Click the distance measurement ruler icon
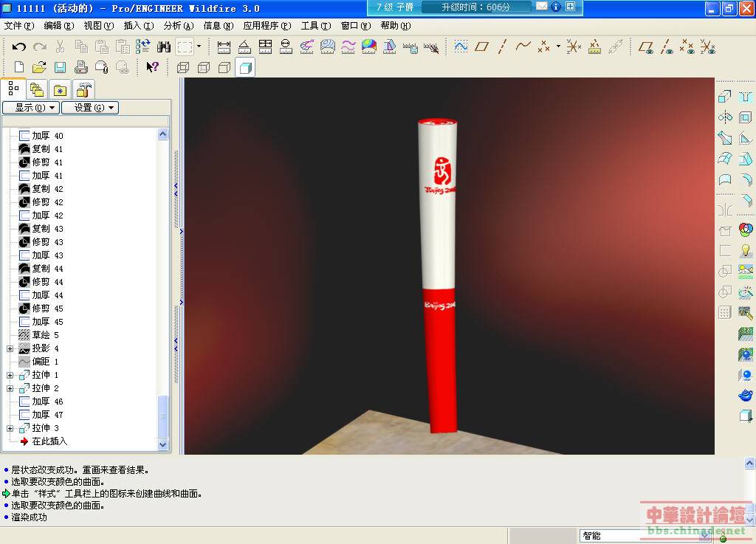The image size is (756, 544). pyautogui.click(x=224, y=47)
